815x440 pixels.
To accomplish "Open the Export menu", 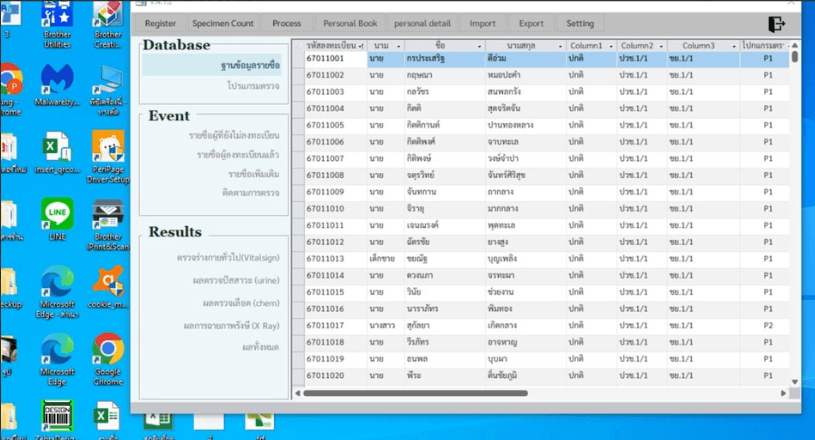I will [531, 23].
